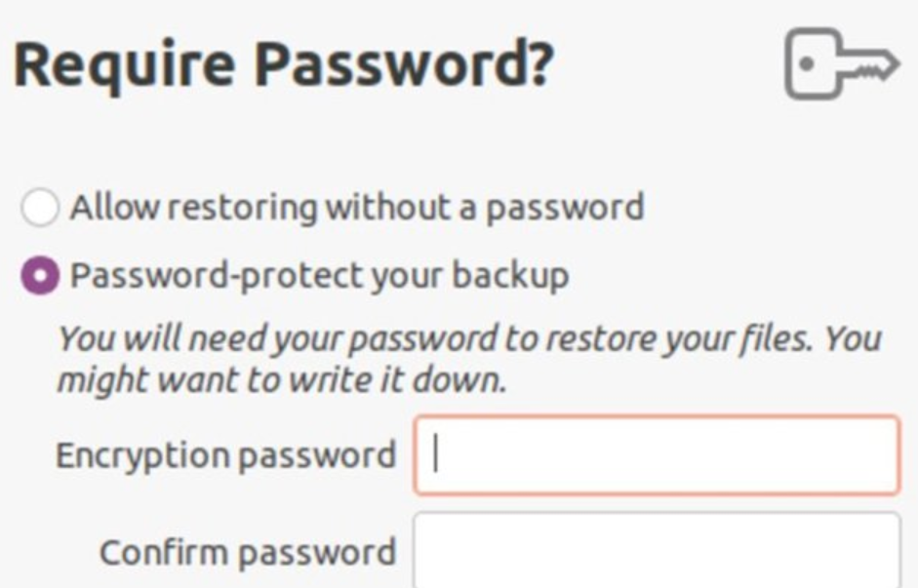
Task: Click the purple selected radio dot
Action: tap(40, 276)
